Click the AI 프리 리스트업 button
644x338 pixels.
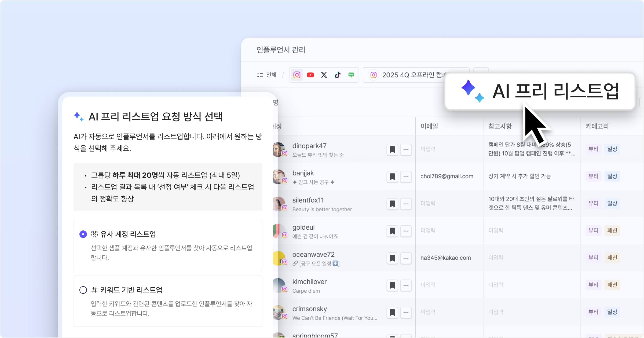pos(539,91)
